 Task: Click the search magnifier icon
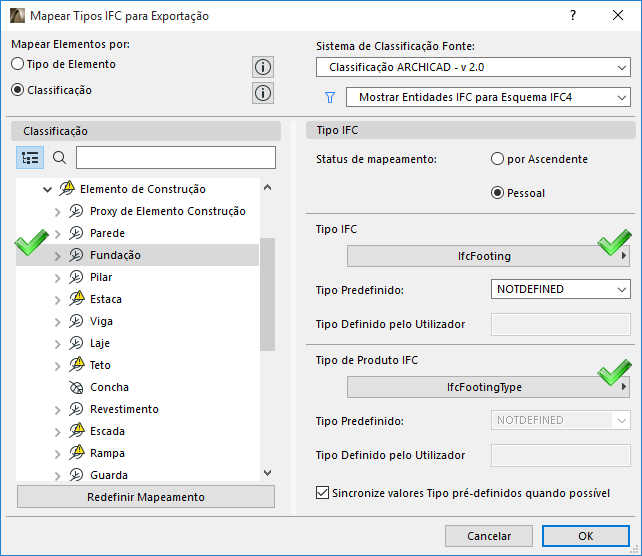(x=59, y=158)
